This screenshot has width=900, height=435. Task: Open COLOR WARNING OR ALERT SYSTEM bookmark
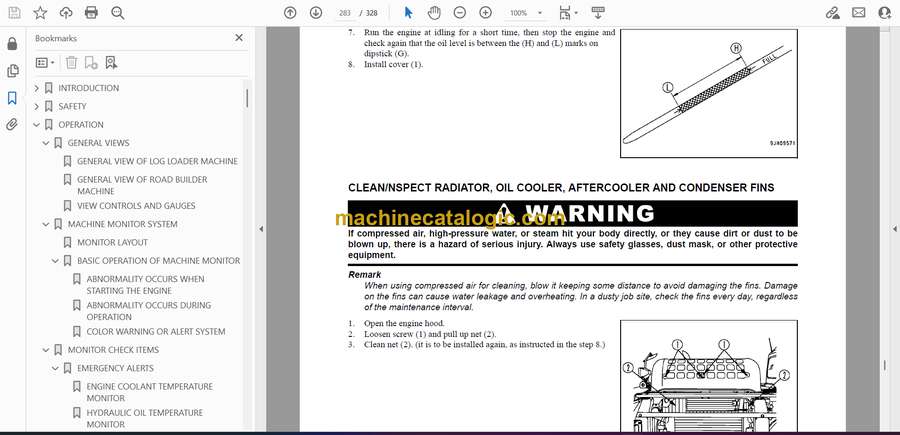click(x=156, y=332)
